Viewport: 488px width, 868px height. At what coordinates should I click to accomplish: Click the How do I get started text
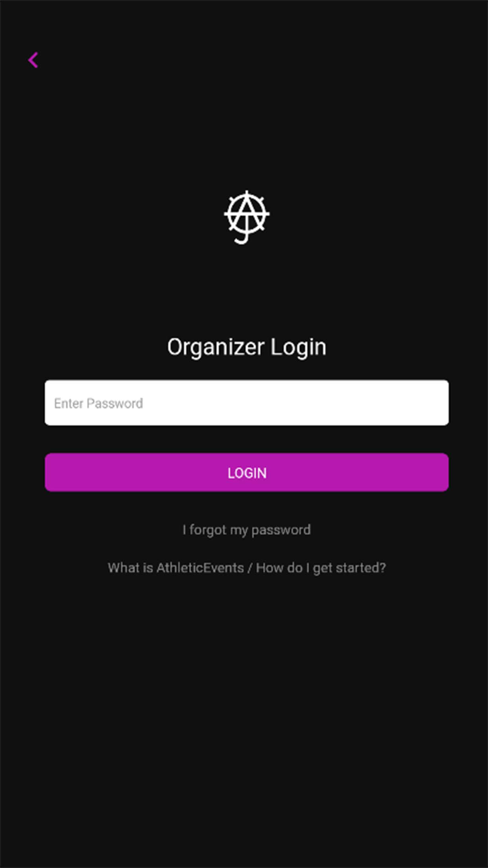(321, 568)
